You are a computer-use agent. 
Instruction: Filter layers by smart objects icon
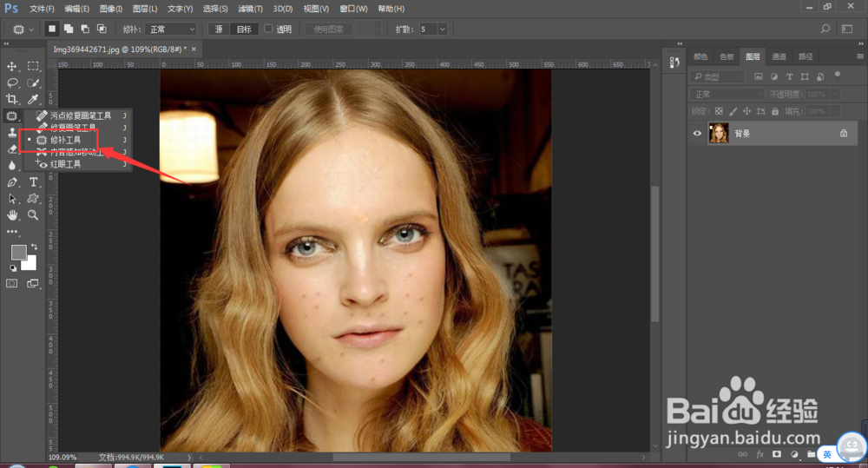[820, 76]
